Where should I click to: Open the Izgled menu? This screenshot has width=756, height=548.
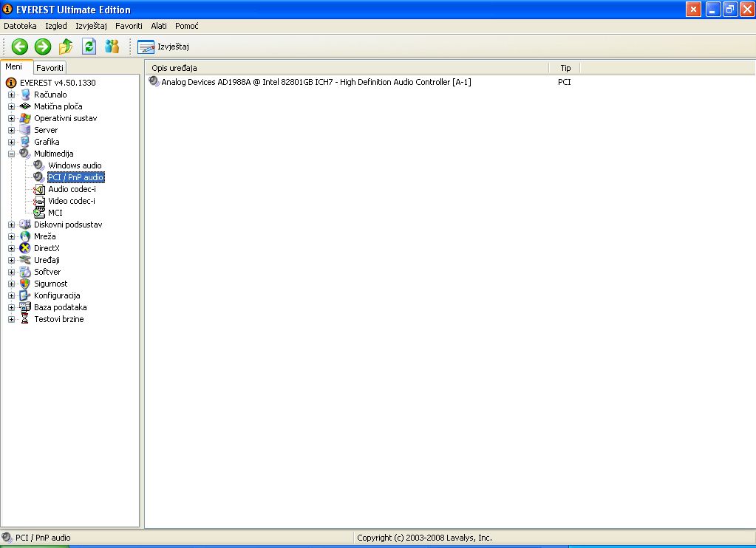(x=56, y=26)
